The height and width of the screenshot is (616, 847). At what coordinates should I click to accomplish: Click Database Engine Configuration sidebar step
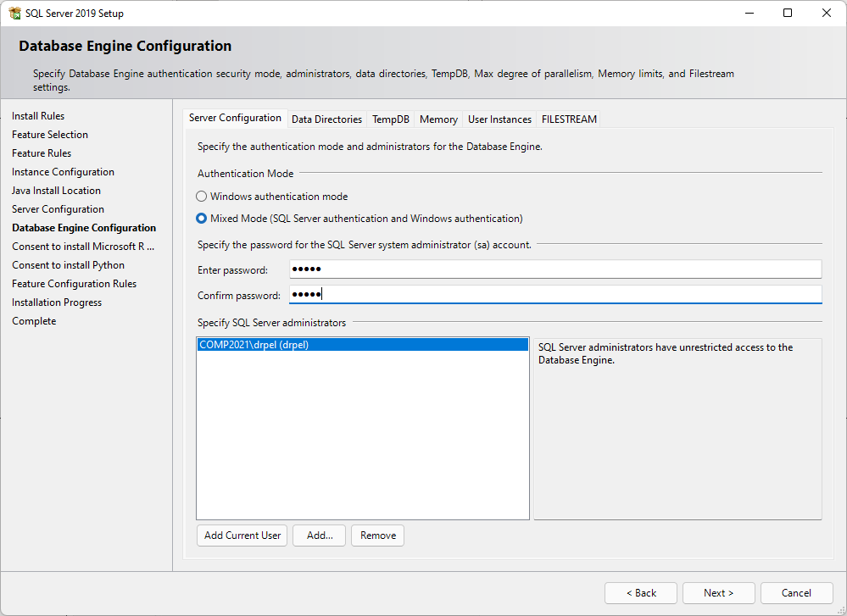click(84, 228)
